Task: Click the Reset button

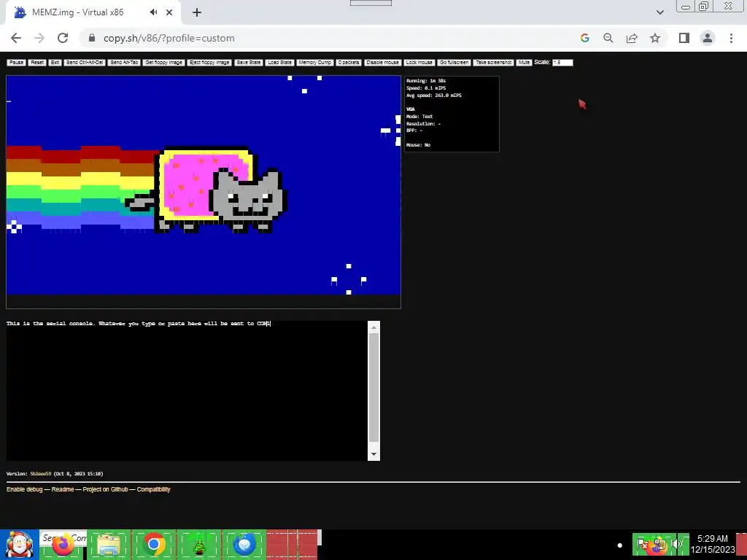Action: (x=37, y=63)
